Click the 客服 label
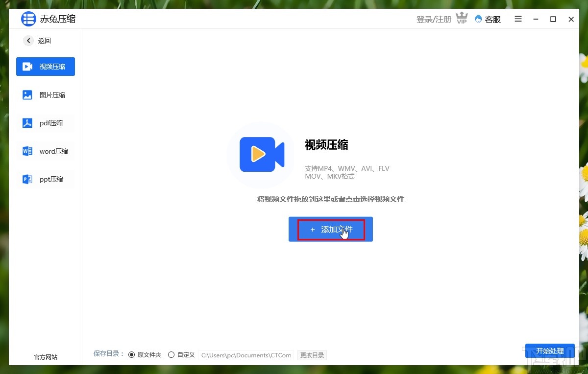 pos(493,20)
